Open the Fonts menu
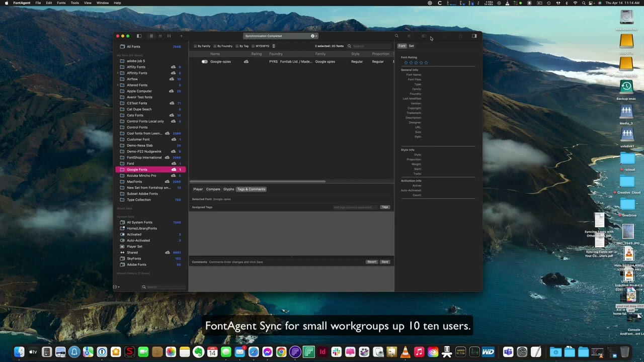Image resolution: width=644 pixels, height=362 pixels. pyautogui.click(x=61, y=3)
